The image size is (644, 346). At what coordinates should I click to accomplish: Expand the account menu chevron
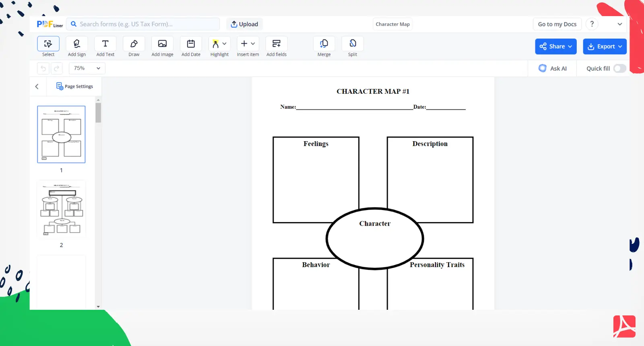point(619,24)
